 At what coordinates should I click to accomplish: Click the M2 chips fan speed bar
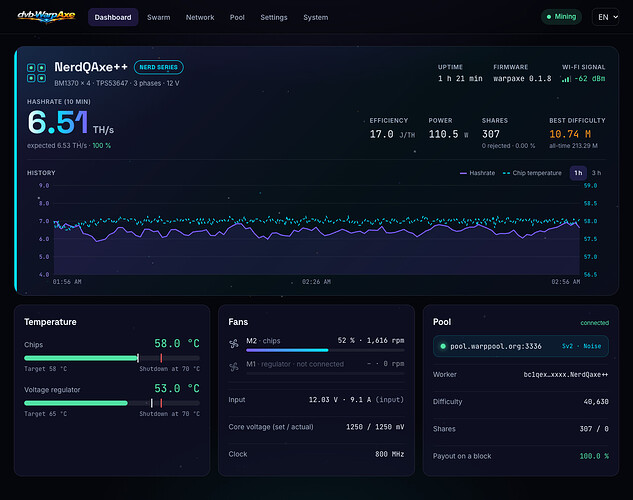(x=325, y=350)
